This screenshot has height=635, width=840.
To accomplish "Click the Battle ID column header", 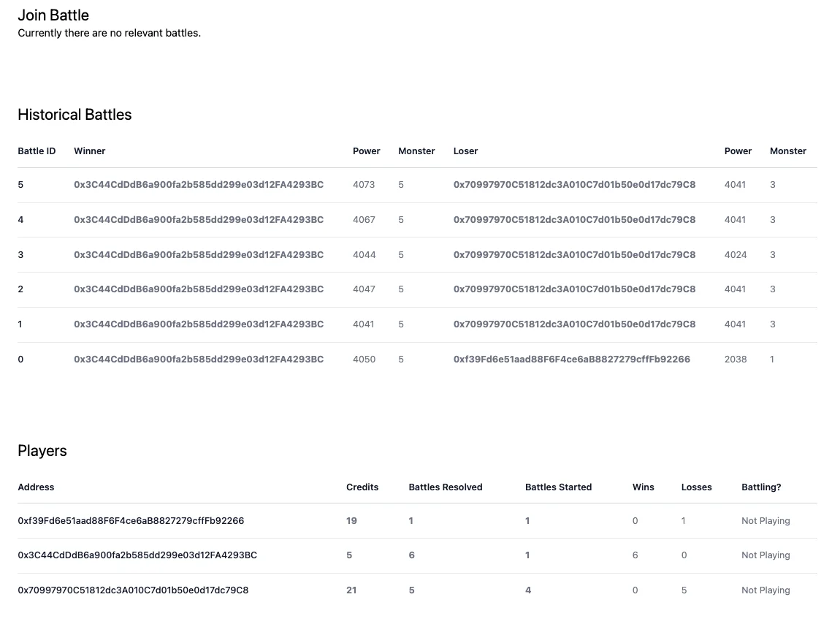I will pos(37,151).
